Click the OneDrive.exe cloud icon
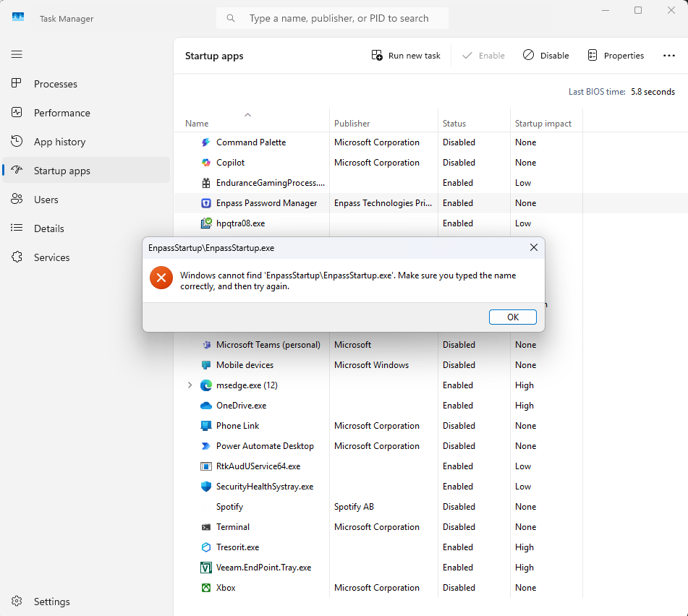Image resolution: width=688 pixels, height=616 pixels. [x=205, y=406]
